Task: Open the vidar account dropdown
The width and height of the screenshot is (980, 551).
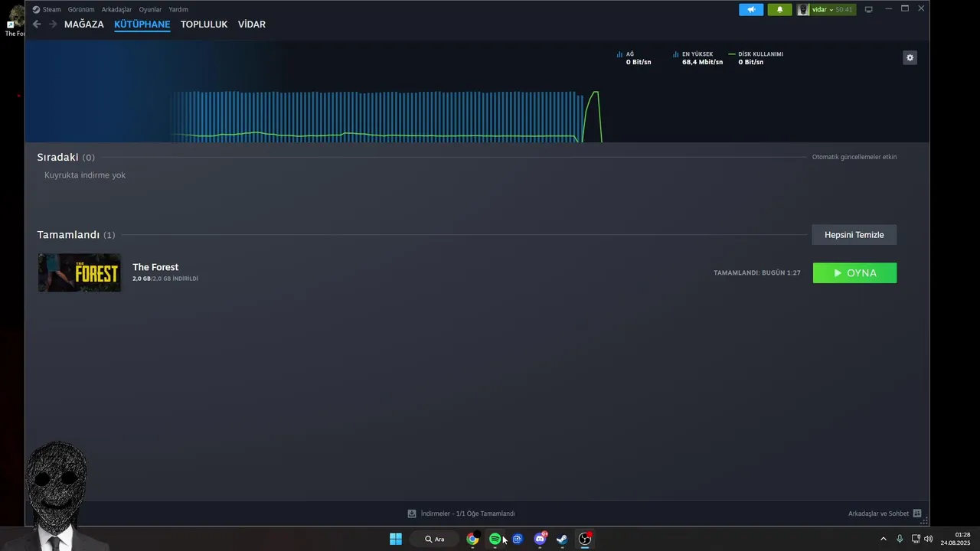Action: pyautogui.click(x=826, y=9)
